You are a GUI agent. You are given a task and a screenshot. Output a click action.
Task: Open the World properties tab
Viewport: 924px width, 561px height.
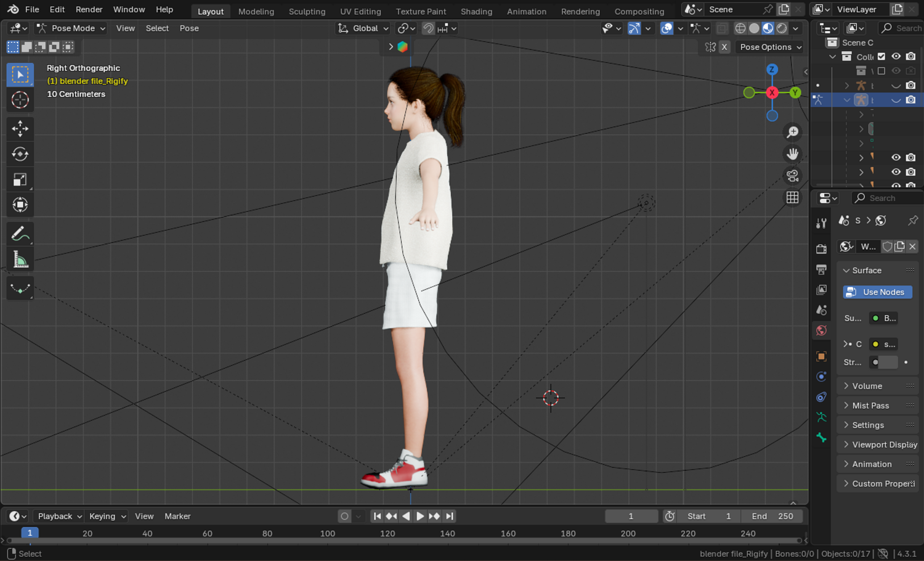tap(821, 330)
